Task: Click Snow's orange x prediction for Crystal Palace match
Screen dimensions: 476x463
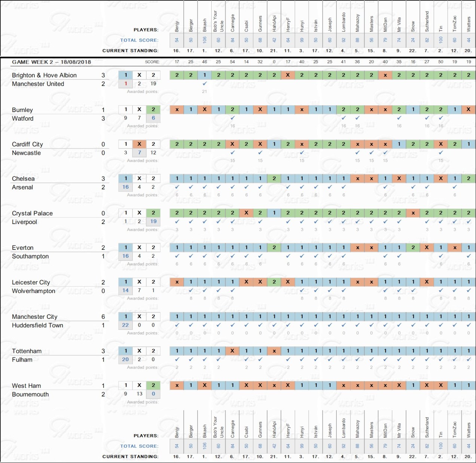Action: (x=413, y=213)
